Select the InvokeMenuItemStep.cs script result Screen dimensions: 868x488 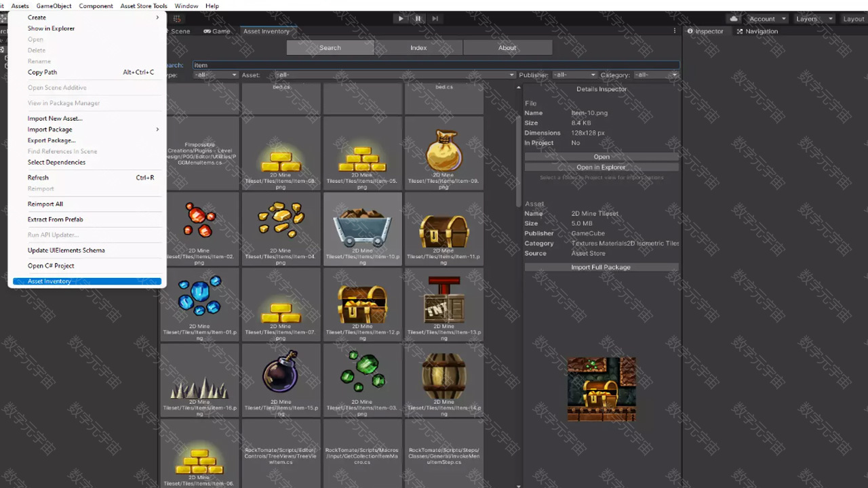(443, 453)
